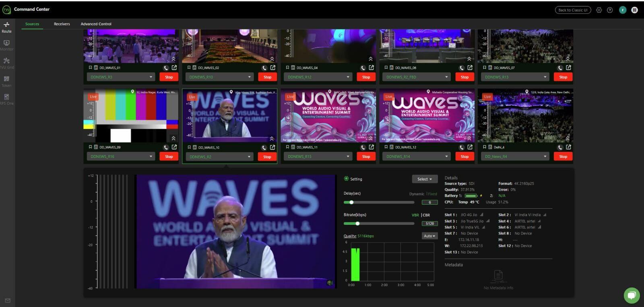
Task: Click the bitrate value field showing 5120
Action: (429, 224)
